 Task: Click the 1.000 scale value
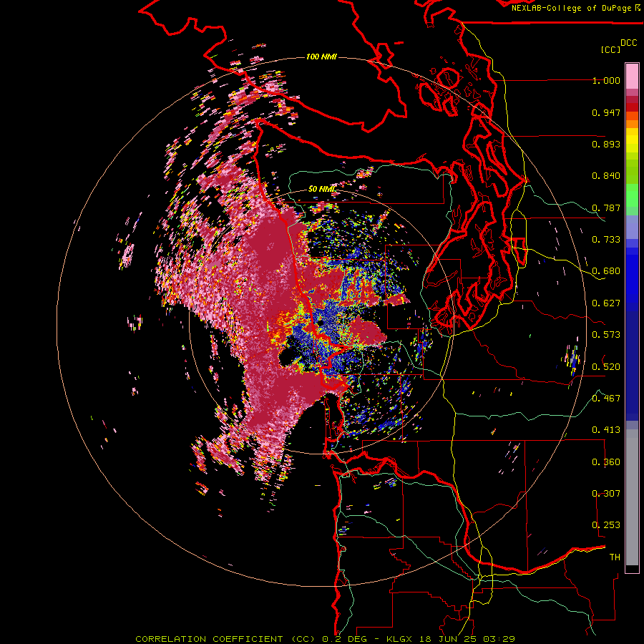tap(606, 80)
